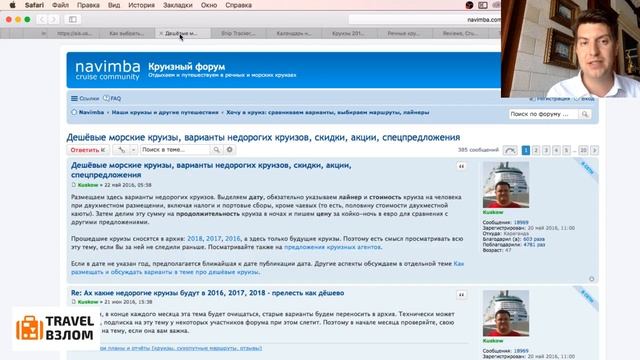Image resolution: width=640 pixels, height=360 pixels.
Task: Click the Kuskow username under first avatar
Action: tap(493, 213)
